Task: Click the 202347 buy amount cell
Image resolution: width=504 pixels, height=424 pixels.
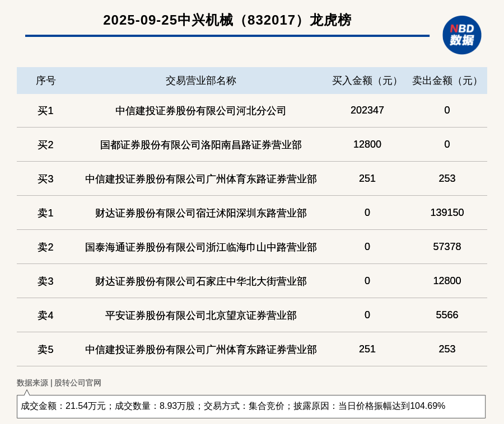Action: tap(367, 110)
